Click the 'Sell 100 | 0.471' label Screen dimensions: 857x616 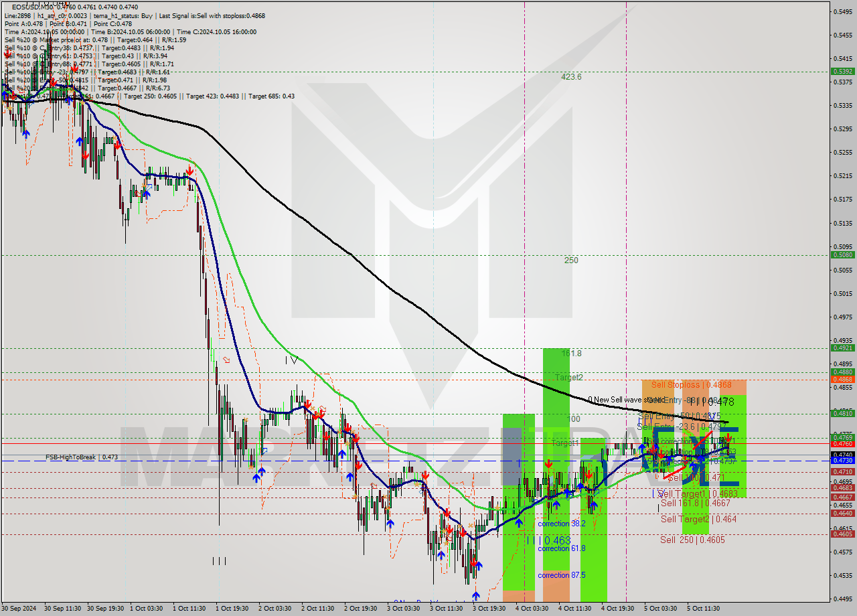[696, 477]
